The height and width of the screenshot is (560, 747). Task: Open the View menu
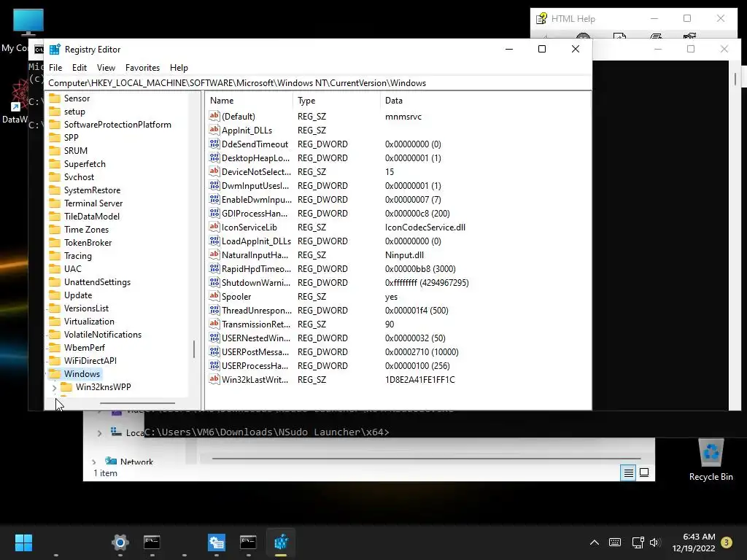(106, 68)
